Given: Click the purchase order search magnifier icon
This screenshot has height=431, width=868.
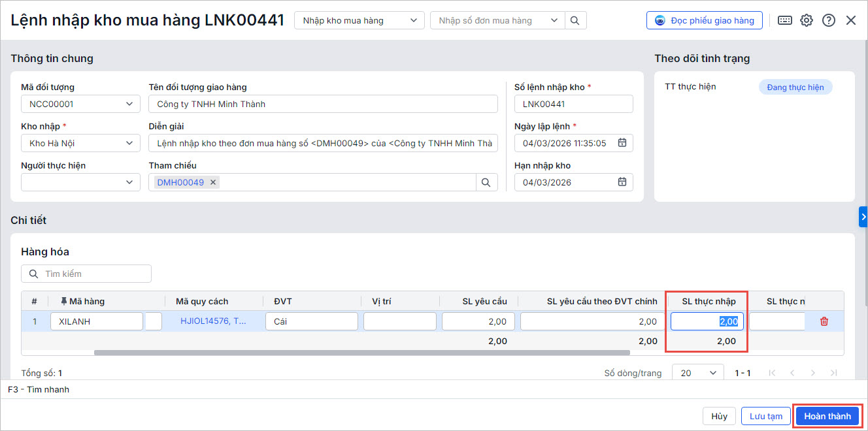Looking at the screenshot, I should 575,20.
